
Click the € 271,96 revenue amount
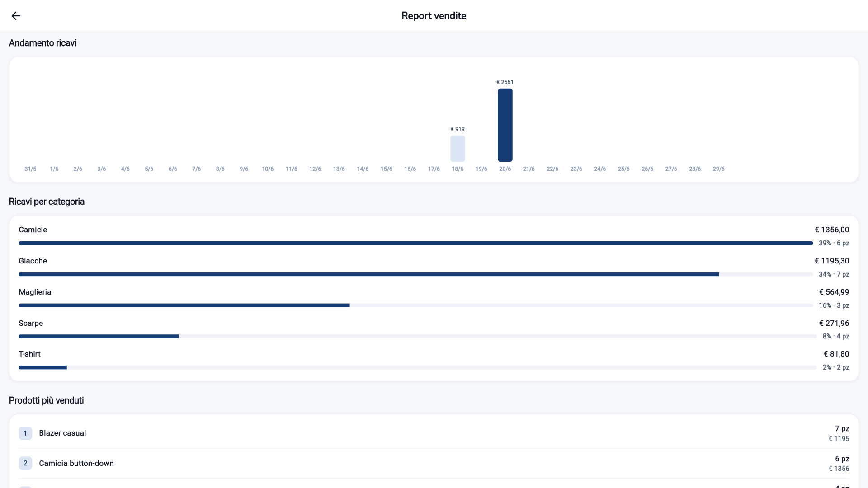tap(834, 323)
